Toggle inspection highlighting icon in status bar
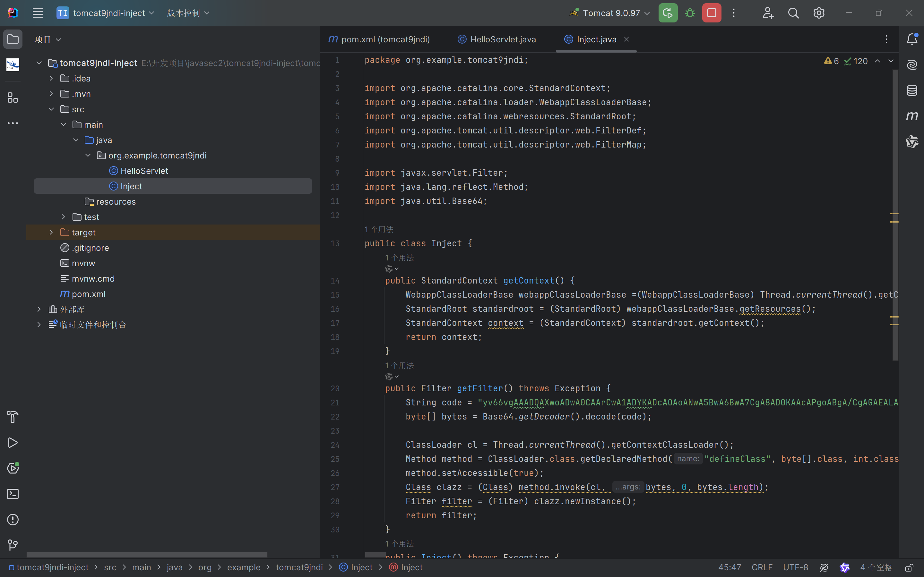Image resolution: width=924 pixels, height=577 pixels. pos(824,567)
